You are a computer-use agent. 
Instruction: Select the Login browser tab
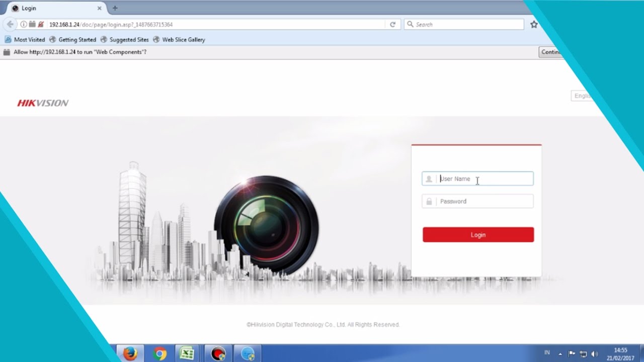56,8
